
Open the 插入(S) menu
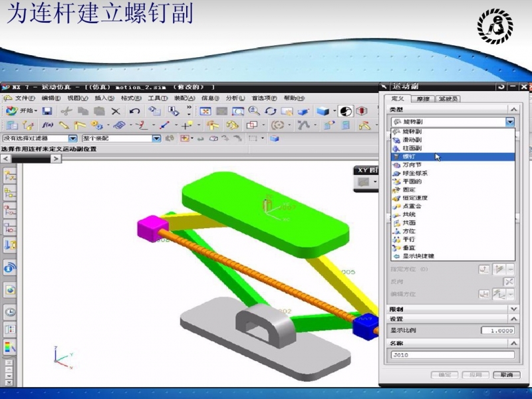pos(104,98)
